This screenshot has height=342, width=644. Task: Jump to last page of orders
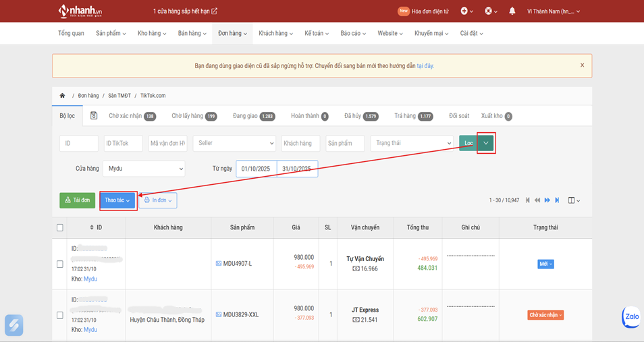[558, 200]
